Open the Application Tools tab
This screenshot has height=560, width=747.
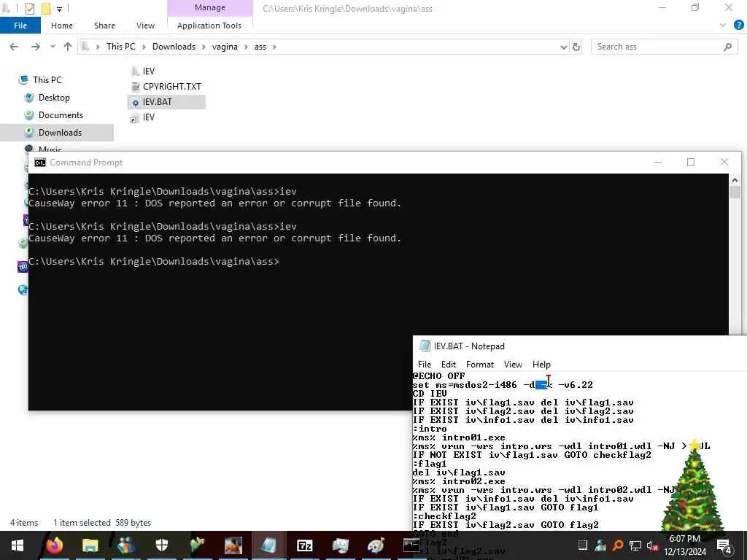209,26
